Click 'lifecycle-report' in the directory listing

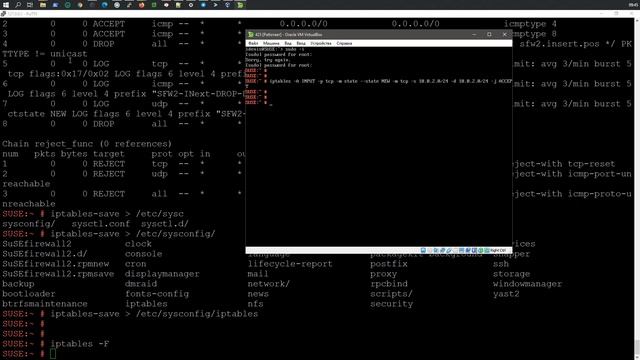click(x=290, y=264)
